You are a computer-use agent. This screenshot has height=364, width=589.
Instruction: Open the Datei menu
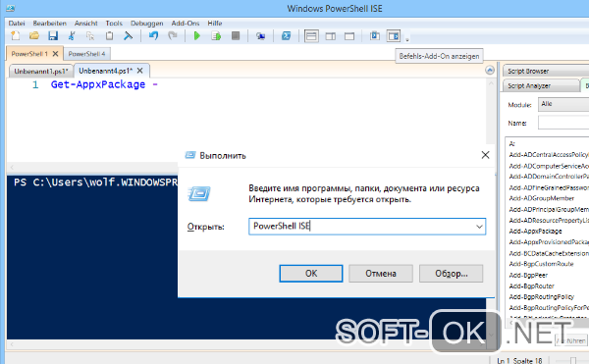tap(17, 24)
